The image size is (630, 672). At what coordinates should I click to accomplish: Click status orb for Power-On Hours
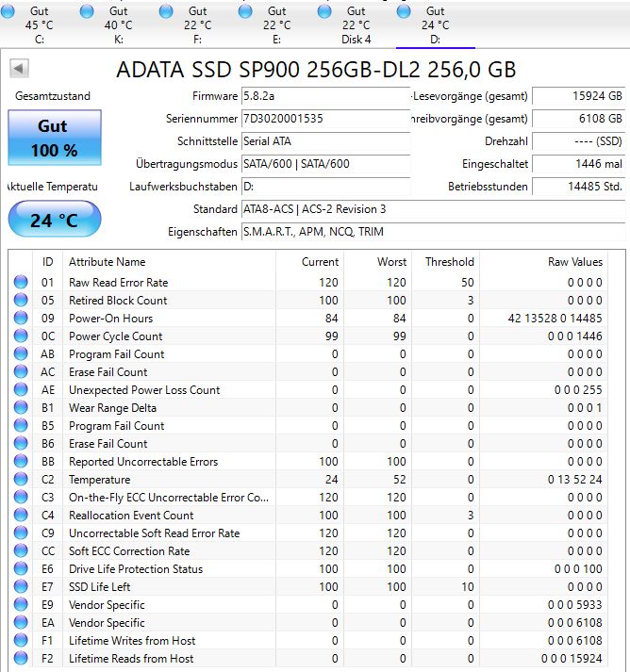(21, 318)
